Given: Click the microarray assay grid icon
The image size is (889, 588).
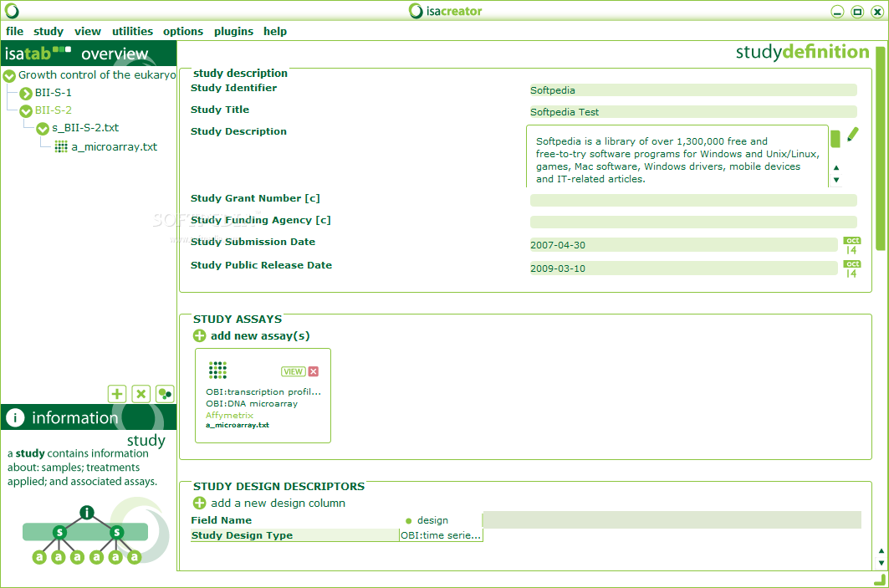Looking at the screenshot, I should tap(217, 370).
